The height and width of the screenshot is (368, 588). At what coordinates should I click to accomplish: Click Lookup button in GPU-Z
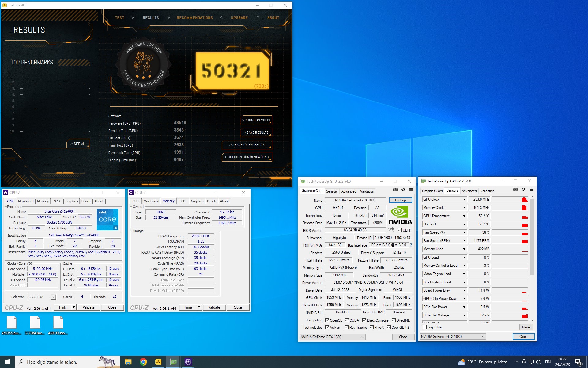click(400, 200)
